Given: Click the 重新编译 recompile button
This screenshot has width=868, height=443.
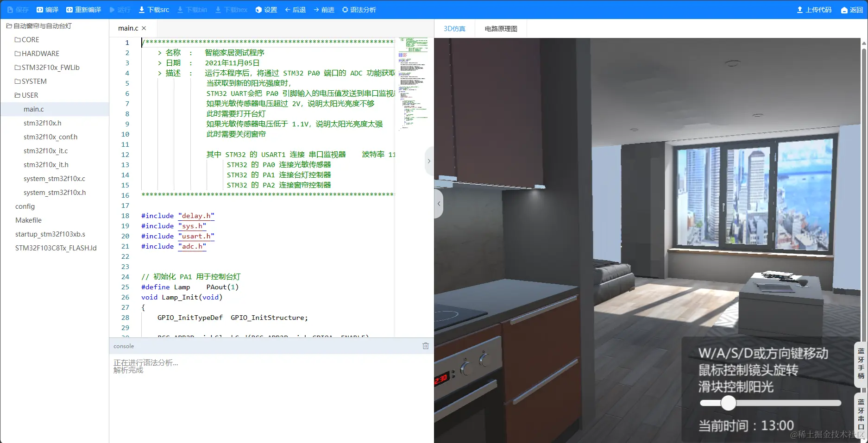Looking at the screenshot, I should pyautogui.click(x=83, y=10).
